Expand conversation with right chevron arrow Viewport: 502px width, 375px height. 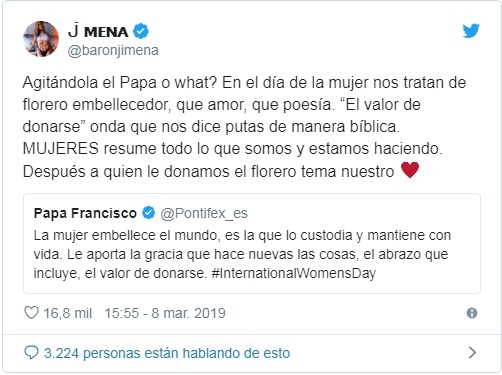coord(472,352)
